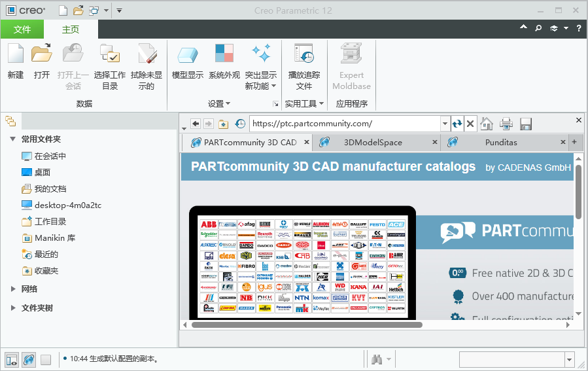Toggle the navigator panel display in status bar
The width and height of the screenshot is (588, 371).
pyautogui.click(x=12, y=359)
